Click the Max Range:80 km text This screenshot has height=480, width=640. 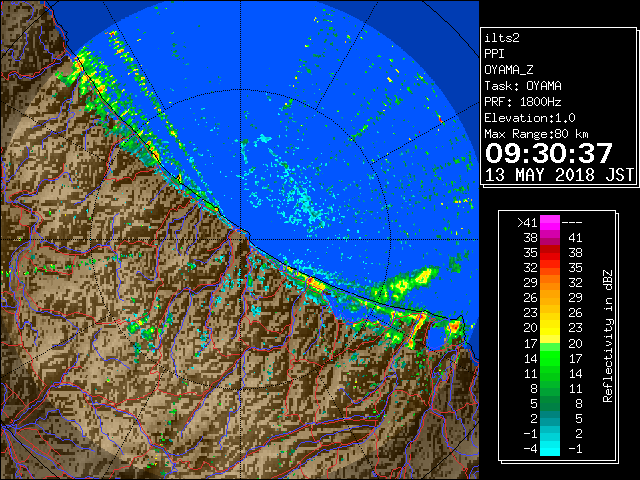point(536,134)
